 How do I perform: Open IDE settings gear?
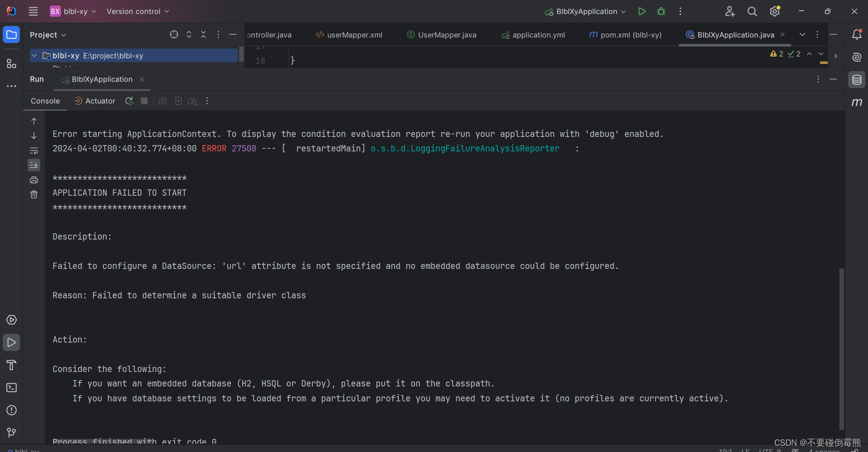775,11
